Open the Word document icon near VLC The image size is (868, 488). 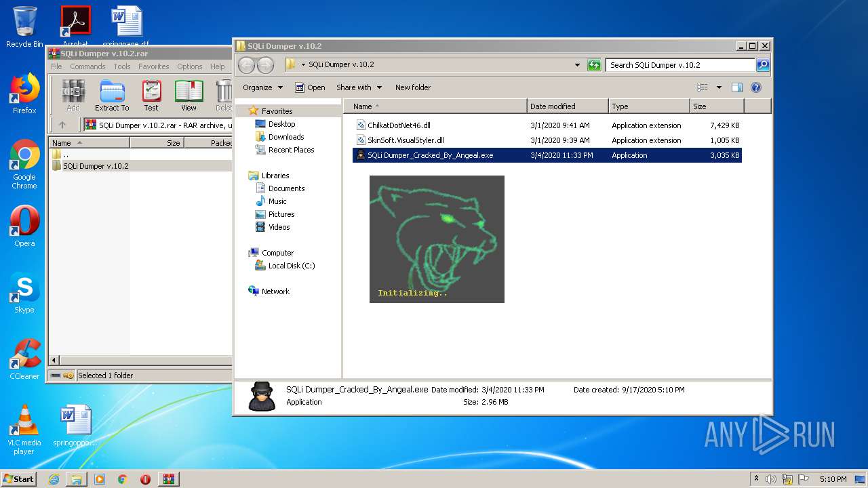point(75,426)
